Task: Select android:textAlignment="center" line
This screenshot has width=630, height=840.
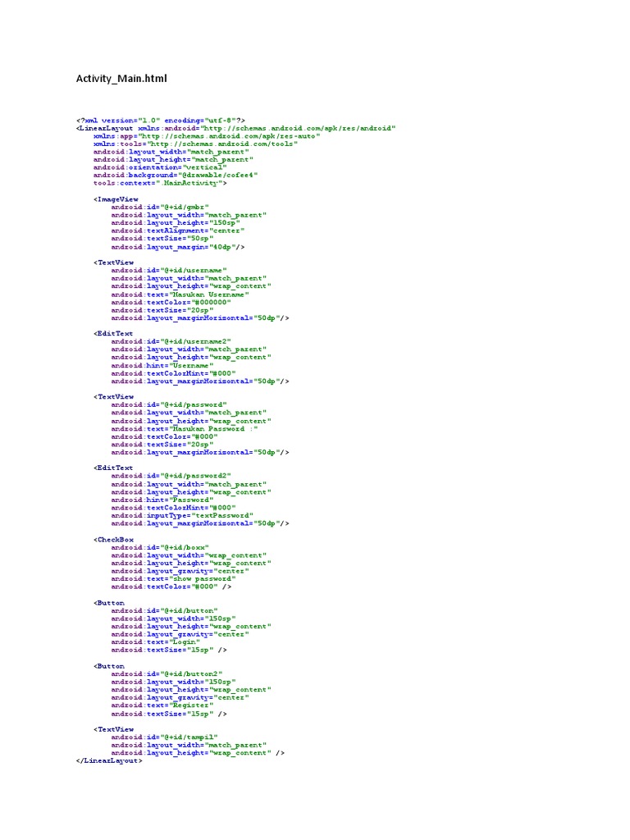Action: pyautogui.click(x=178, y=231)
